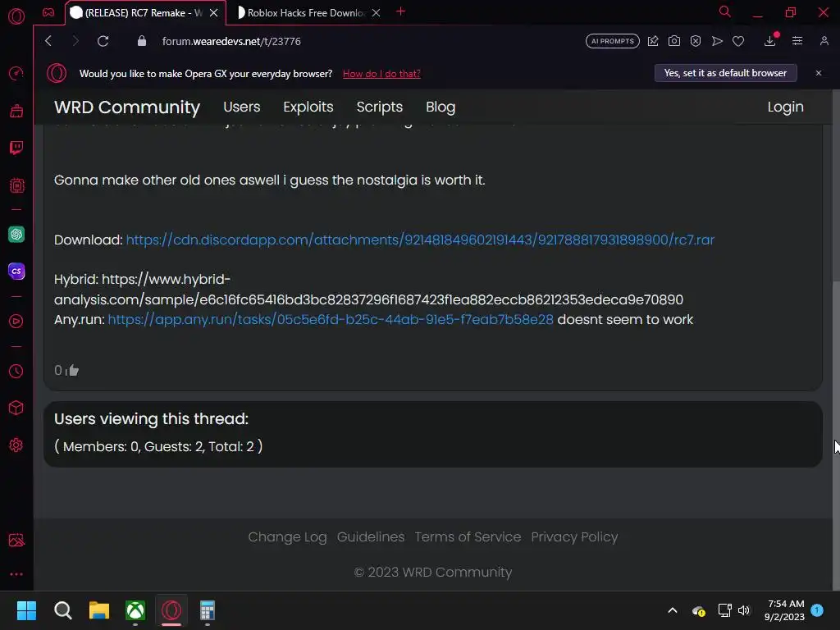Click the send arrow Flow icon
Image resolution: width=840 pixels, height=630 pixels.
717,41
